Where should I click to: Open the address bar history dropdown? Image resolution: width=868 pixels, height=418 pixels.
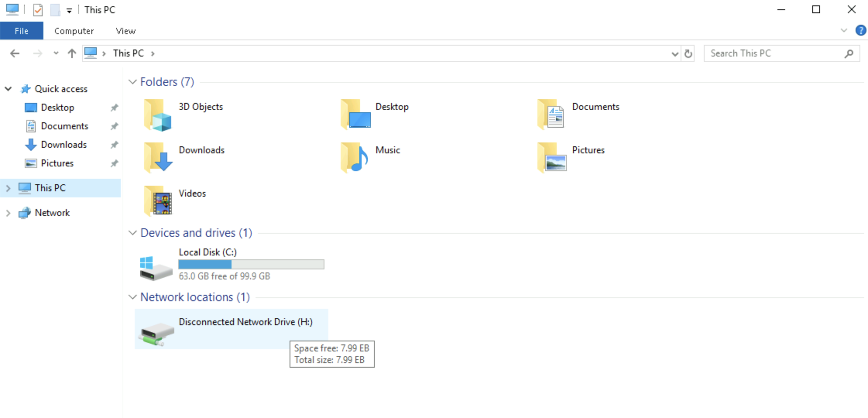(x=674, y=53)
